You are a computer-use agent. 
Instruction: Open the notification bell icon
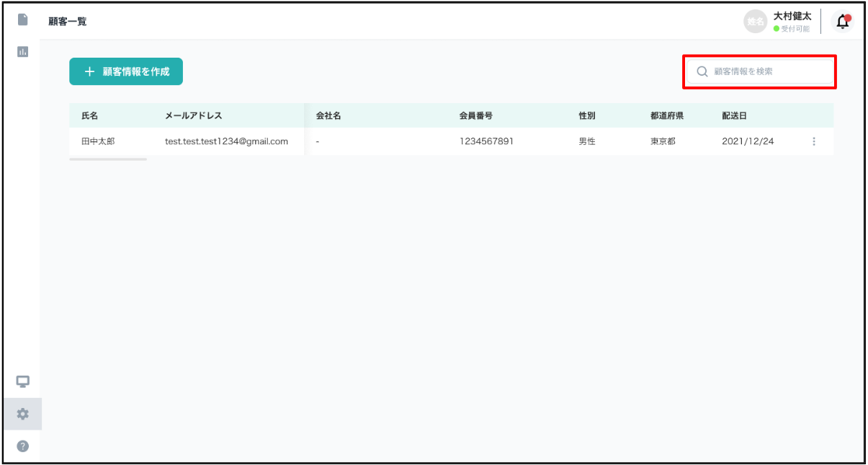pos(842,22)
